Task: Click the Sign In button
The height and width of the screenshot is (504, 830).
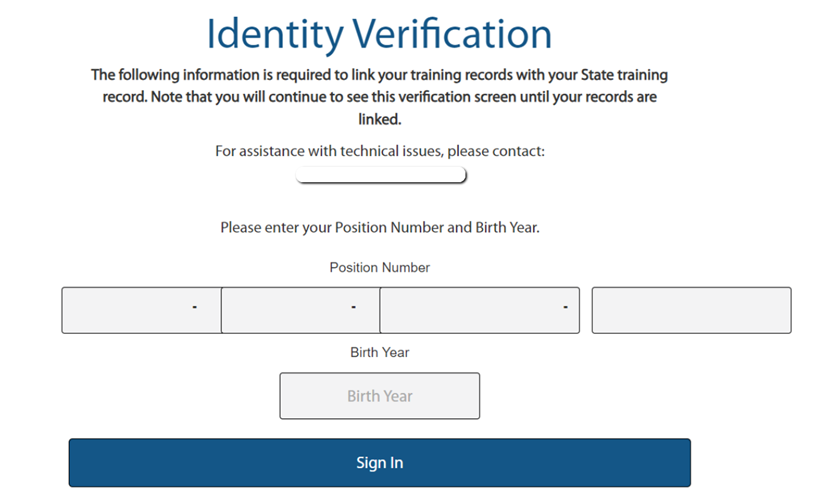Action: tap(379, 463)
